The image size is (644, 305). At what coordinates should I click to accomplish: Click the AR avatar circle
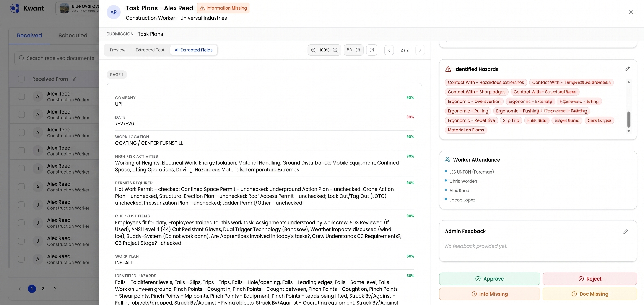[x=114, y=12]
